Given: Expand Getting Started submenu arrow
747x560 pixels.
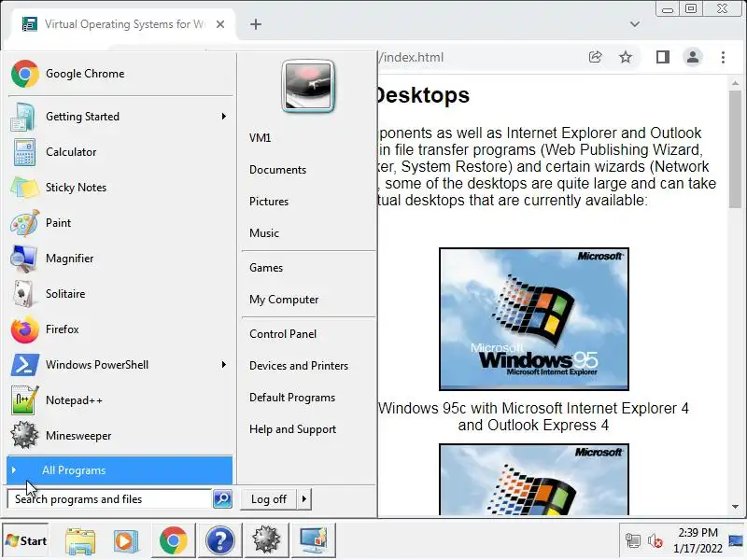Looking at the screenshot, I should pyautogui.click(x=223, y=117).
